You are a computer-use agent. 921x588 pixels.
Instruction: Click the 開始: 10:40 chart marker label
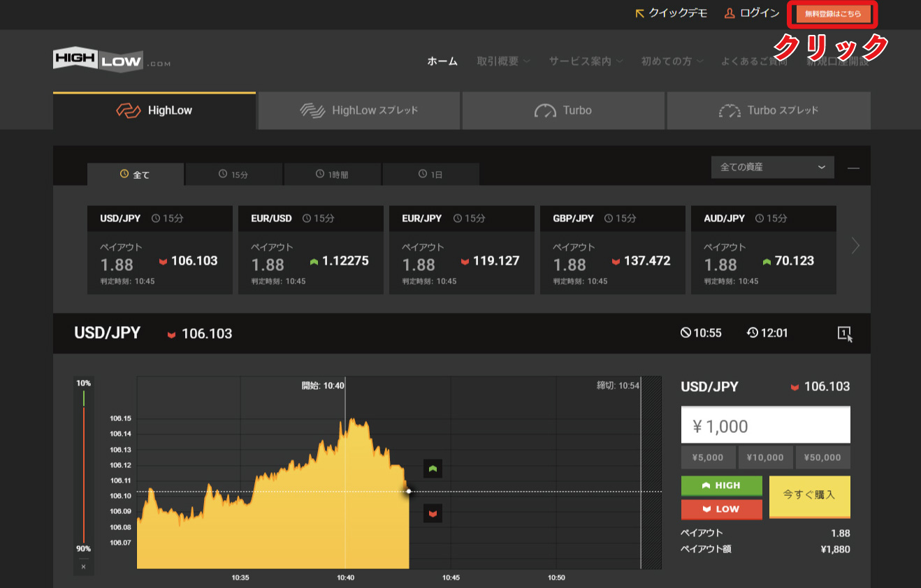point(323,385)
